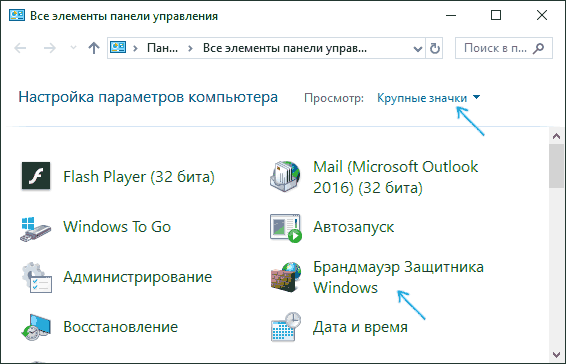
Task: Click the Date and Time calendar icon
Action: coord(286,327)
